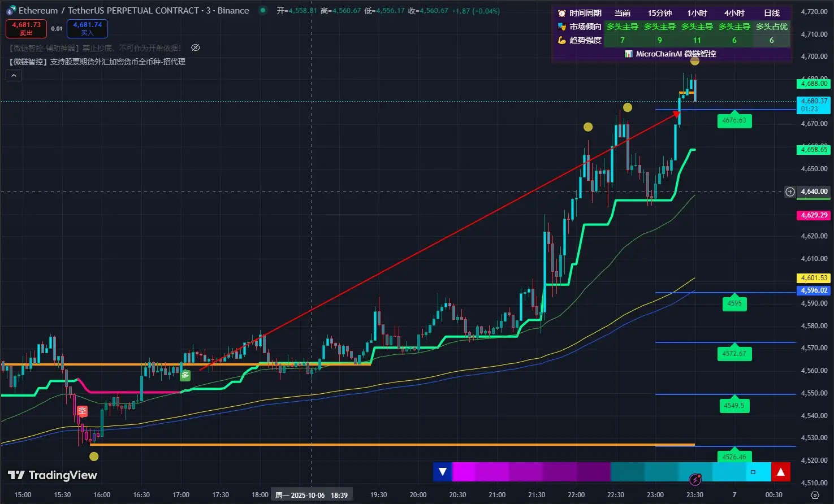Click the masks icon beside 市场倾向
The image size is (834, 504).
pos(561,27)
